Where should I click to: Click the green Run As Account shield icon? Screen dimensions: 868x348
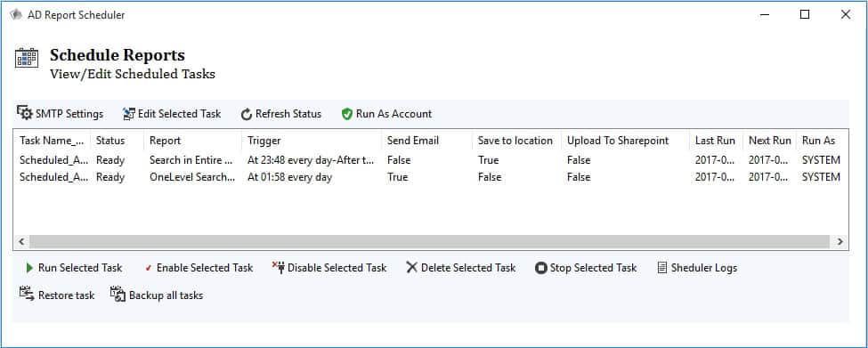point(347,114)
